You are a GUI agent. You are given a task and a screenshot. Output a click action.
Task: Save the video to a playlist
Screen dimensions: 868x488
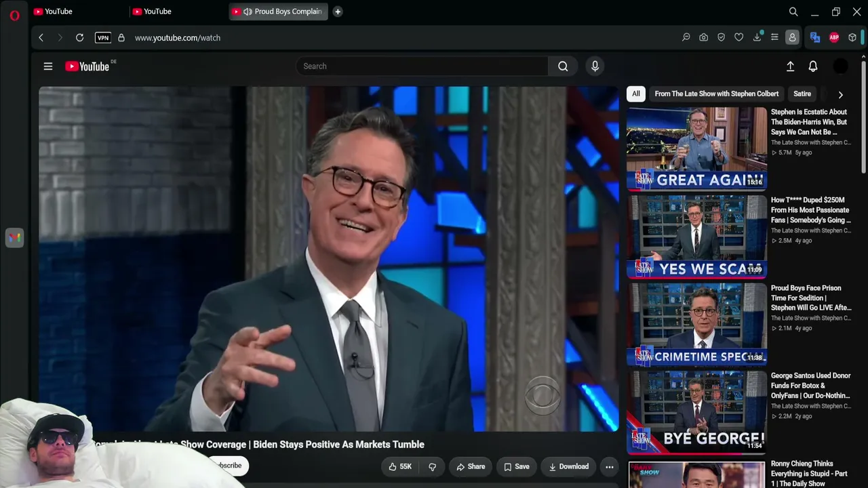(x=517, y=466)
